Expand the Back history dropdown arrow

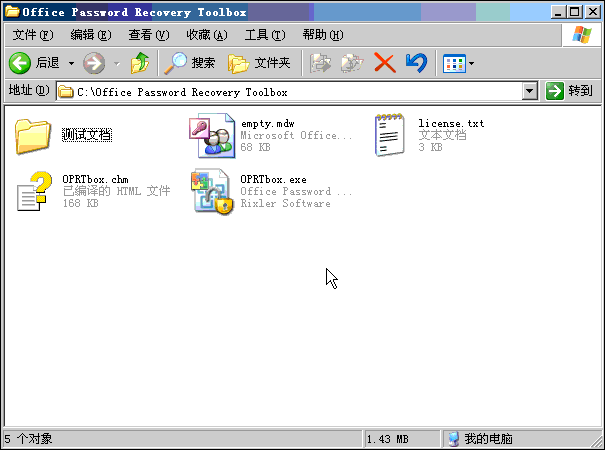(x=71, y=63)
